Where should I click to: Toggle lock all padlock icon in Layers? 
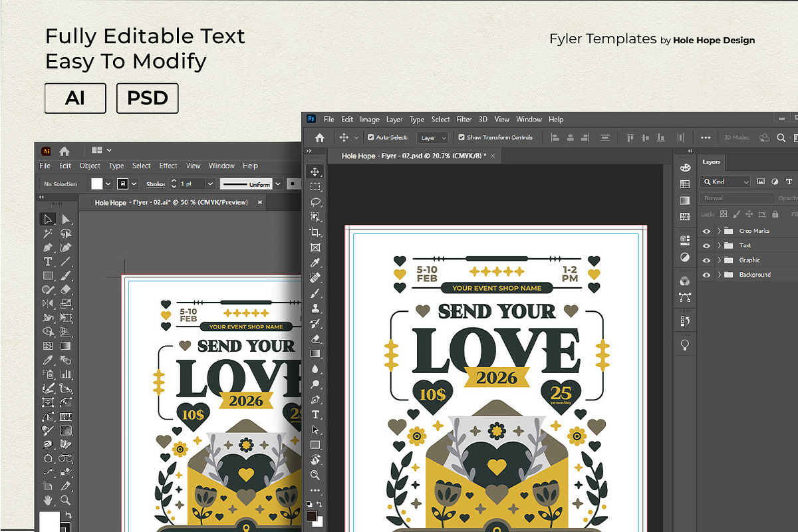[x=775, y=214]
